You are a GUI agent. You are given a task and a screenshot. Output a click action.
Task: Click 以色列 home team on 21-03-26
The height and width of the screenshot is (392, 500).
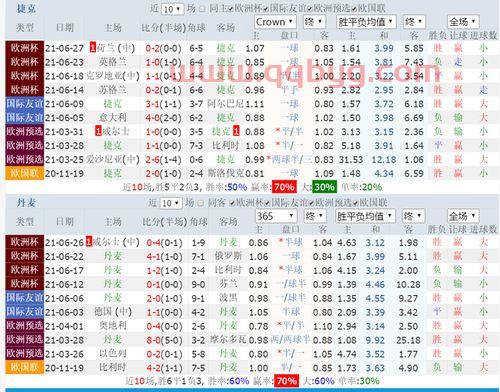coord(113,353)
